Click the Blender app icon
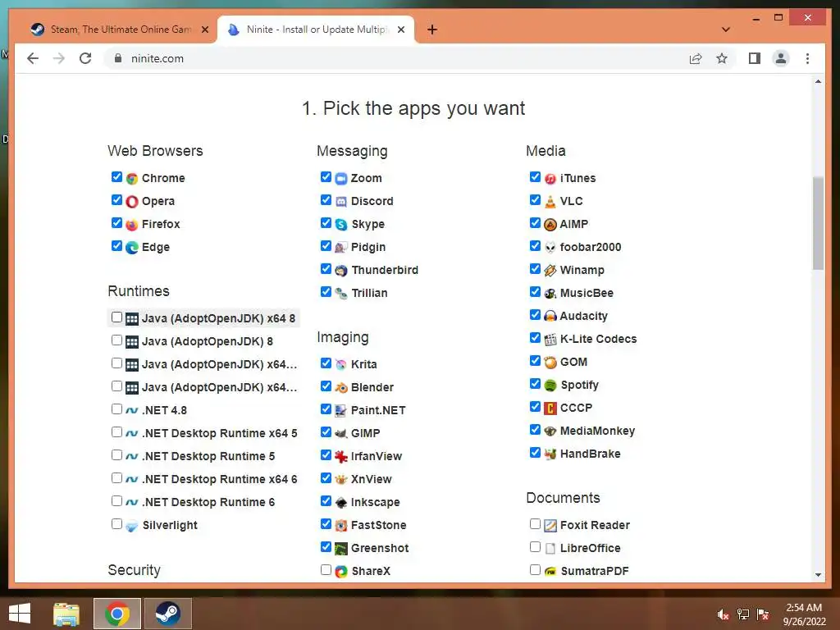Viewport: 840px width, 630px height. coord(341,388)
